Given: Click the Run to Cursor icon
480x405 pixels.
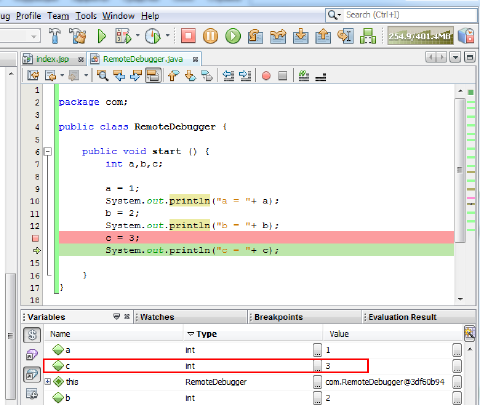Looking at the screenshot, I should [x=345, y=36].
